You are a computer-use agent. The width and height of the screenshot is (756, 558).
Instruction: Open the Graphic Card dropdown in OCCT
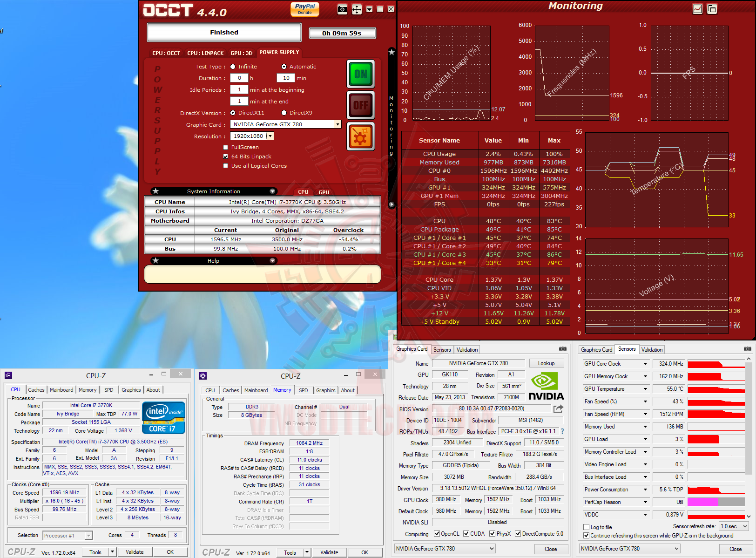(337, 124)
